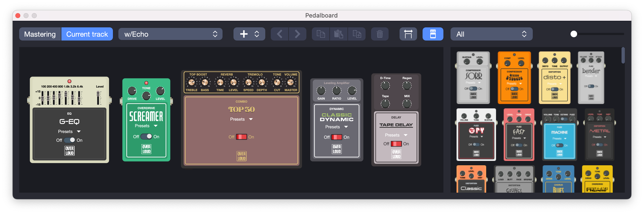Click the copy pedal icon
This screenshot has height=214, width=644.
click(321, 34)
